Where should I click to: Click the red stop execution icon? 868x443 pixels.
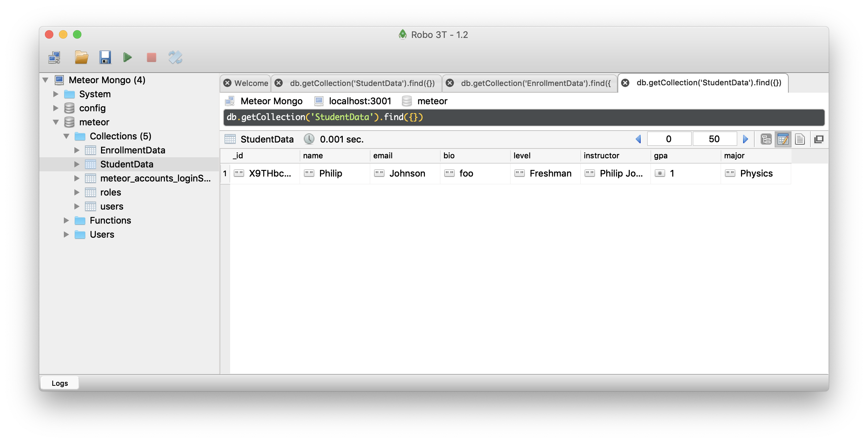click(151, 57)
